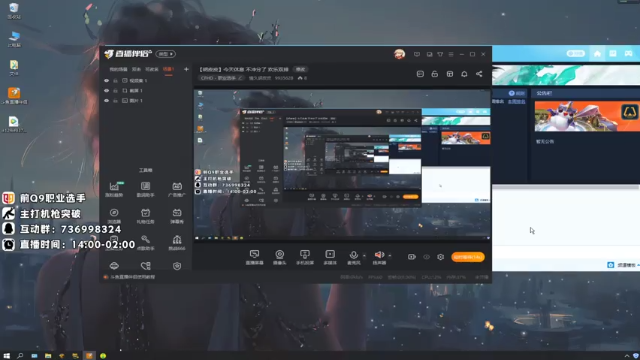
Task: Expand speaker device dropdown arrow
Action: [x=390, y=256]
